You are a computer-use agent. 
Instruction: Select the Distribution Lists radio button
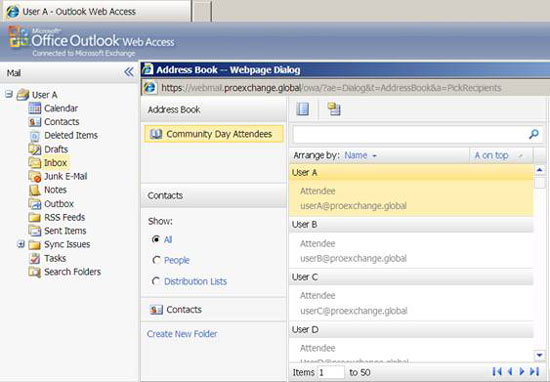156,281
